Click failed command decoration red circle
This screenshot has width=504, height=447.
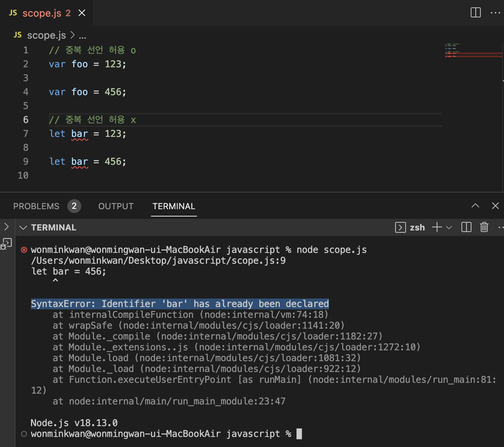24,250
